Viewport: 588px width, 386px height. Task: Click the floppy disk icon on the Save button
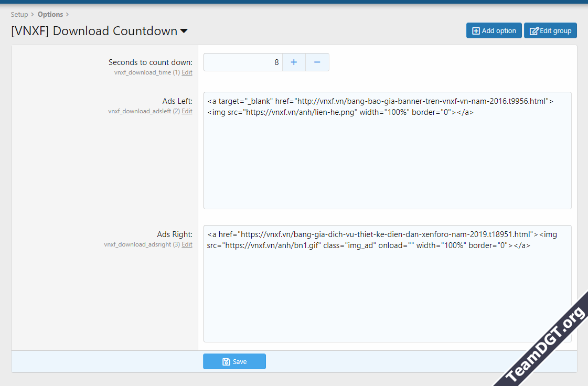[226, 361]
